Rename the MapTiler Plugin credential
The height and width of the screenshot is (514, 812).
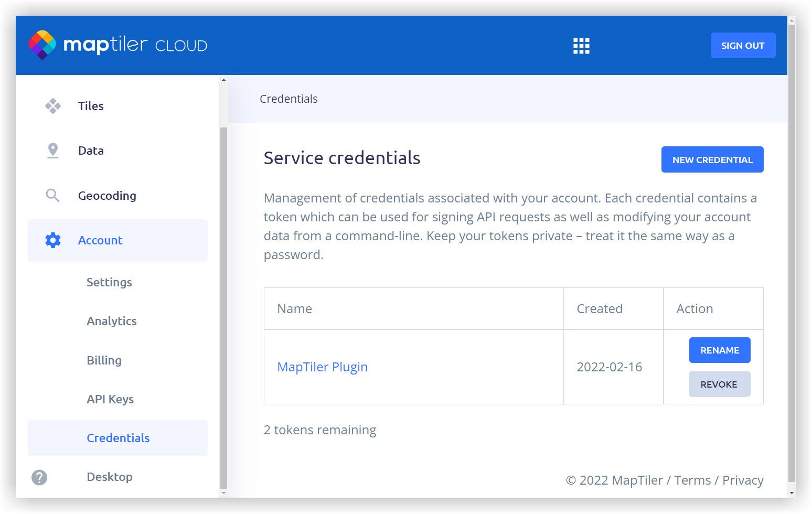point(719,350)
